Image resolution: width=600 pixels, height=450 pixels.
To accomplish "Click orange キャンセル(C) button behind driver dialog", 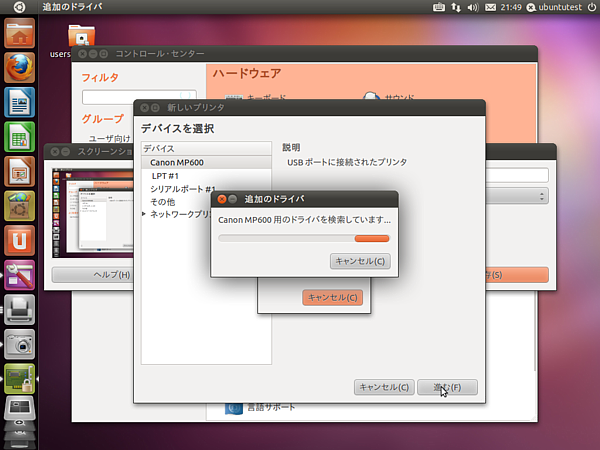I will coord(333,297).
